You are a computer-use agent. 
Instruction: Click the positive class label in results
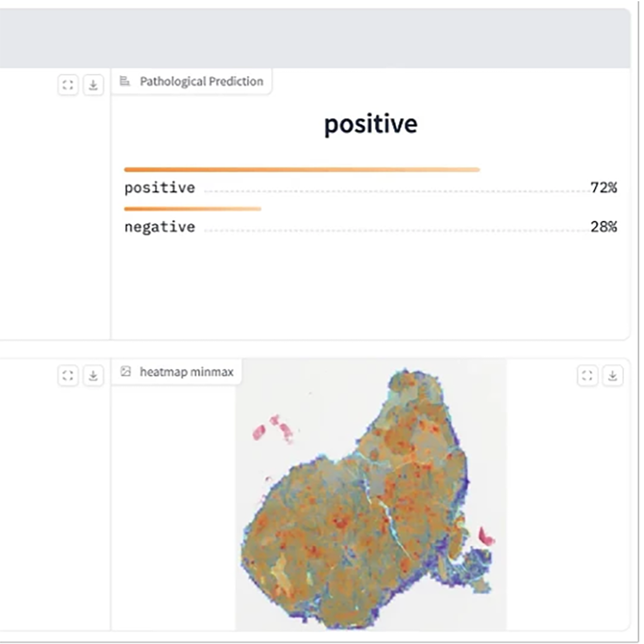(x=159, y=188)
